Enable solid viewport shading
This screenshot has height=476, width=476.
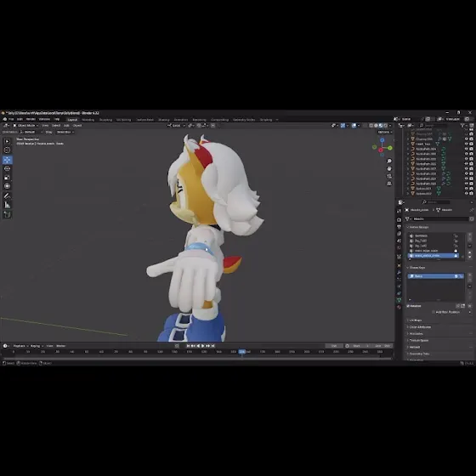(376, 126)
